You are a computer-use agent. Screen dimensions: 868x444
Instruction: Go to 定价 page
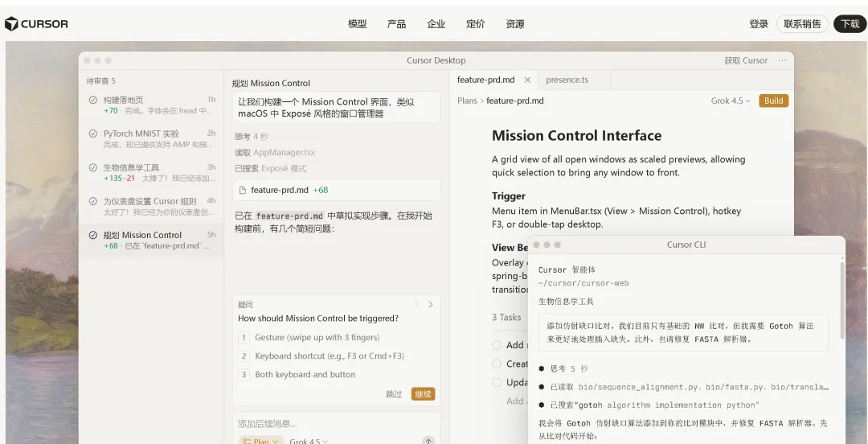[476, 24]
